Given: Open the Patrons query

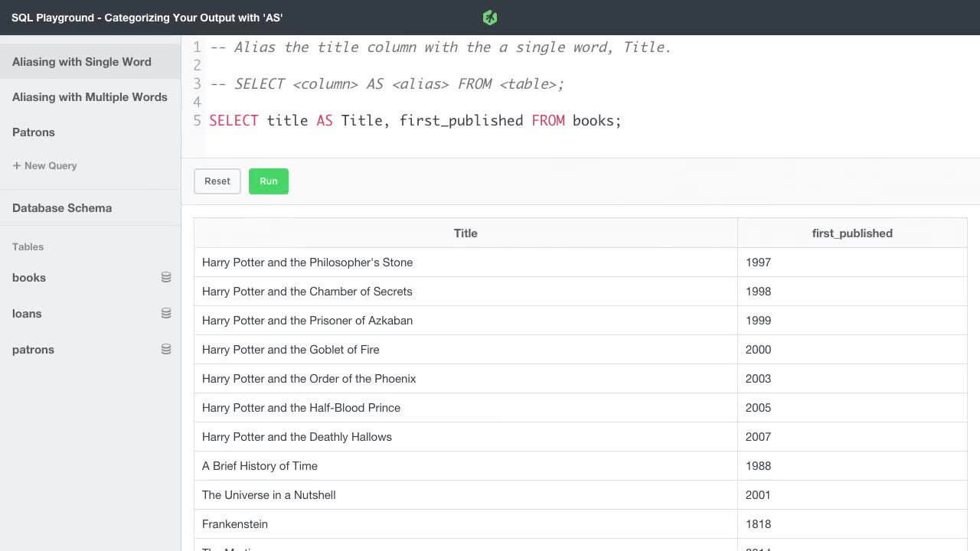Looking at the screenshot, I should (90, 132).
